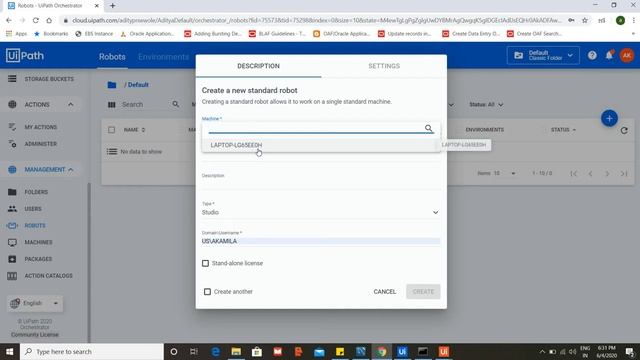The image size is (640, 360).
Task: Open the Environments tab
Action: (x=163, y=57)
